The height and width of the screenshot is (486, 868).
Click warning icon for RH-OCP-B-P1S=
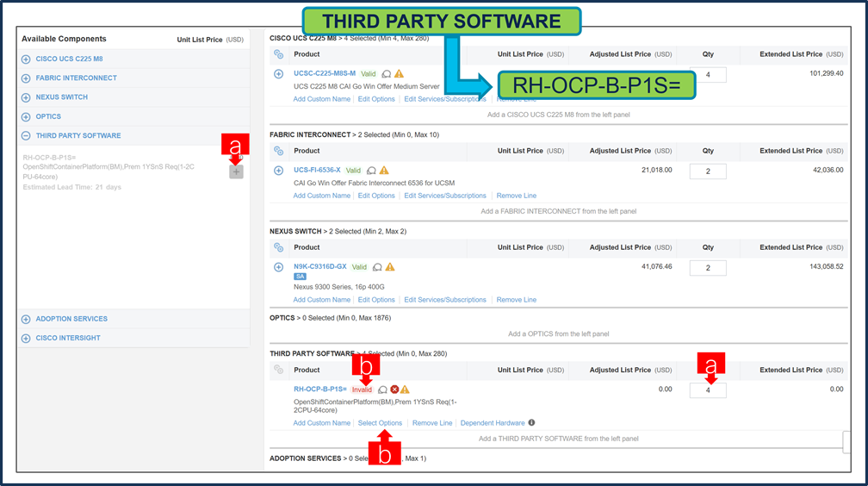point(406,389)
